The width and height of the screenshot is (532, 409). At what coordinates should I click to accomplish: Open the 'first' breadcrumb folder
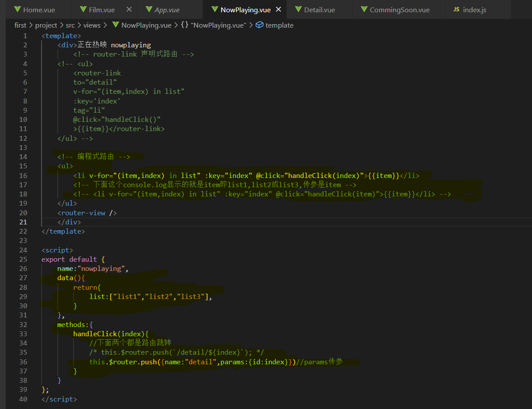[x=20, y=25]
